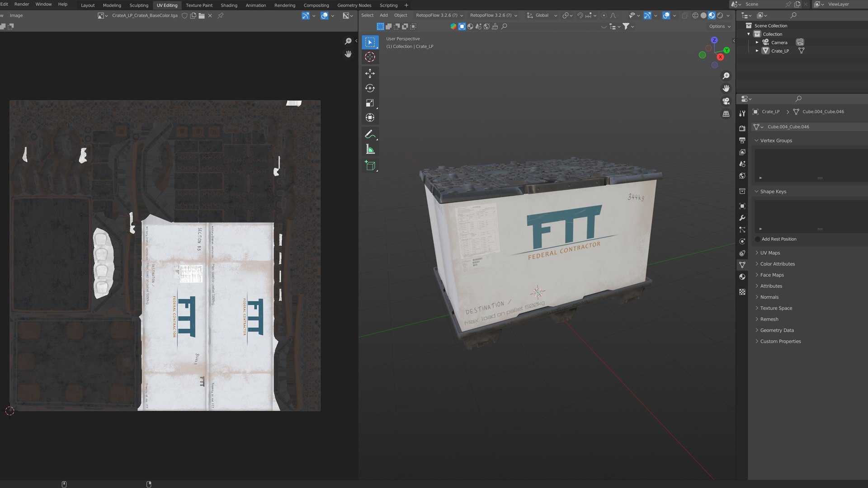Expand the Crate_LP item in outliner

757,51
